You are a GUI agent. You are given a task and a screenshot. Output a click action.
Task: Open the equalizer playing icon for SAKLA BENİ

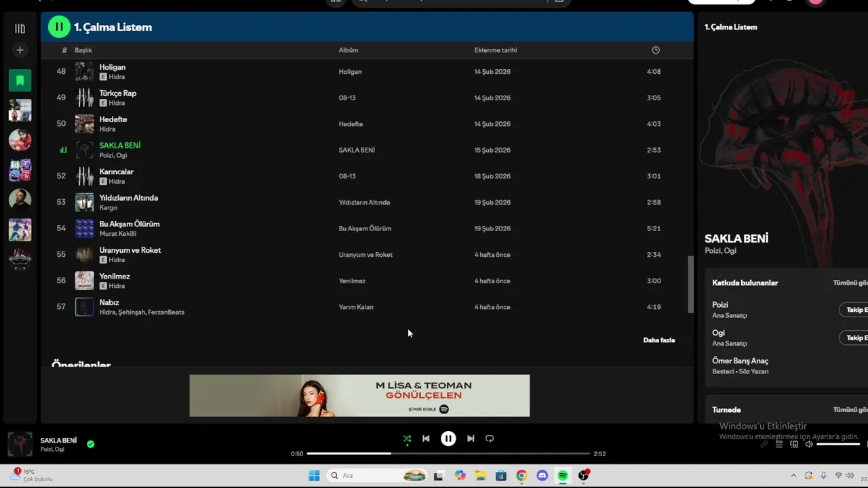[x=64, y=150]
